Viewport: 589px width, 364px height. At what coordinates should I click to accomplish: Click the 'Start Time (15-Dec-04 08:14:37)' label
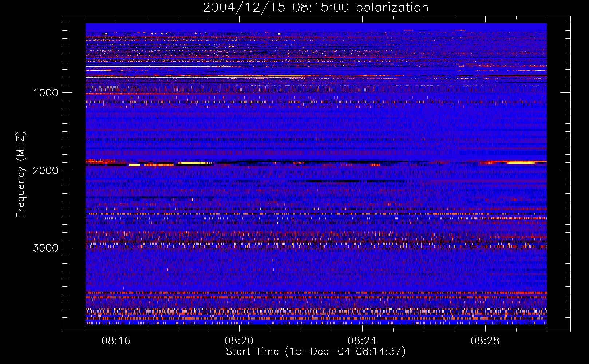pyautogui.click(x=316, y=352)
